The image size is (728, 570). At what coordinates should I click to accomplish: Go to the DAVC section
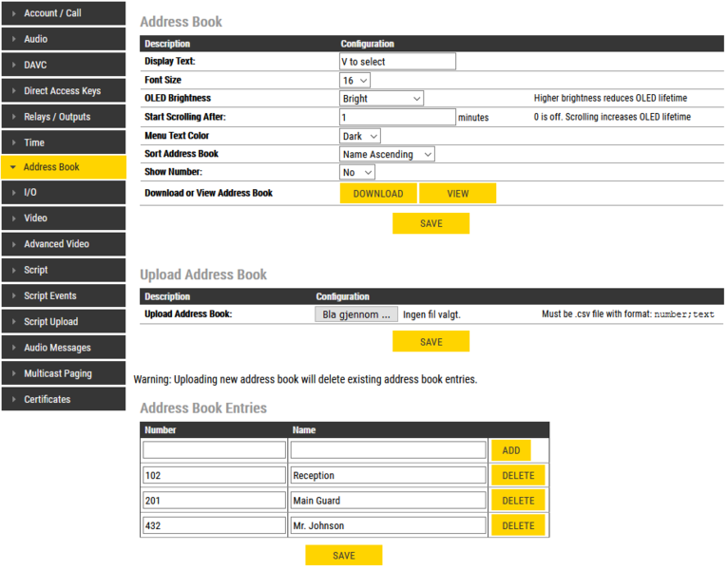coord(64,65)
